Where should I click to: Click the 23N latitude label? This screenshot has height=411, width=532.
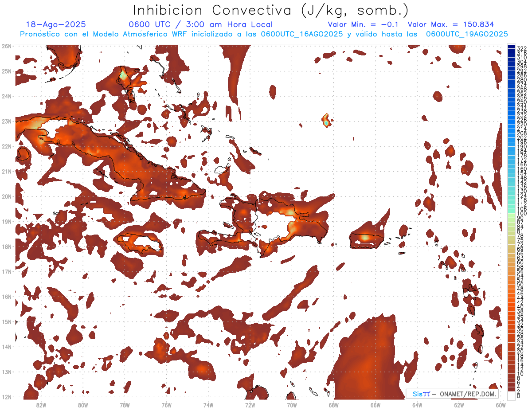tap(7, 121)
